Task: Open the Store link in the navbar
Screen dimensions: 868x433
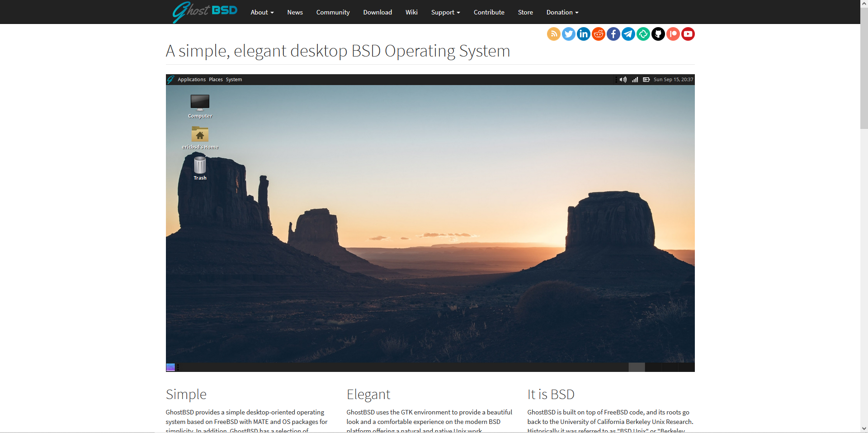Action: click(x=525, y=12)
